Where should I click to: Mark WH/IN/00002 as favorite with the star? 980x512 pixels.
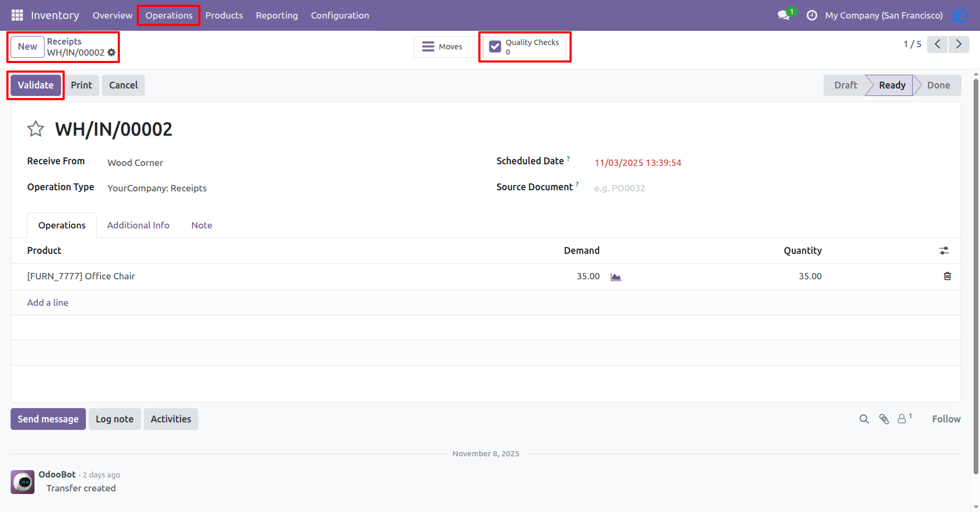point(36,129)
